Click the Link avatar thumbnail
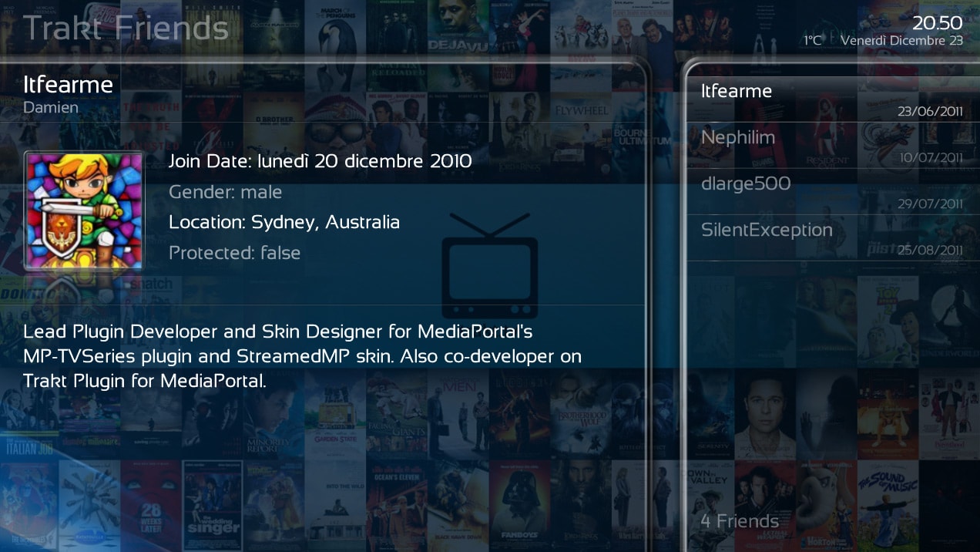Viewport: 980px width, 552px height. point(83,210)
